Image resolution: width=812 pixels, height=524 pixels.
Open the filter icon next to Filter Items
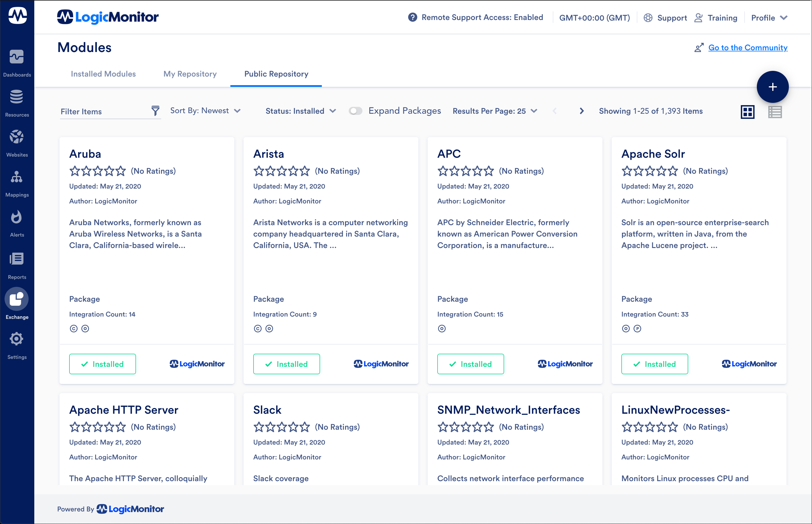[x=155, y=111]
